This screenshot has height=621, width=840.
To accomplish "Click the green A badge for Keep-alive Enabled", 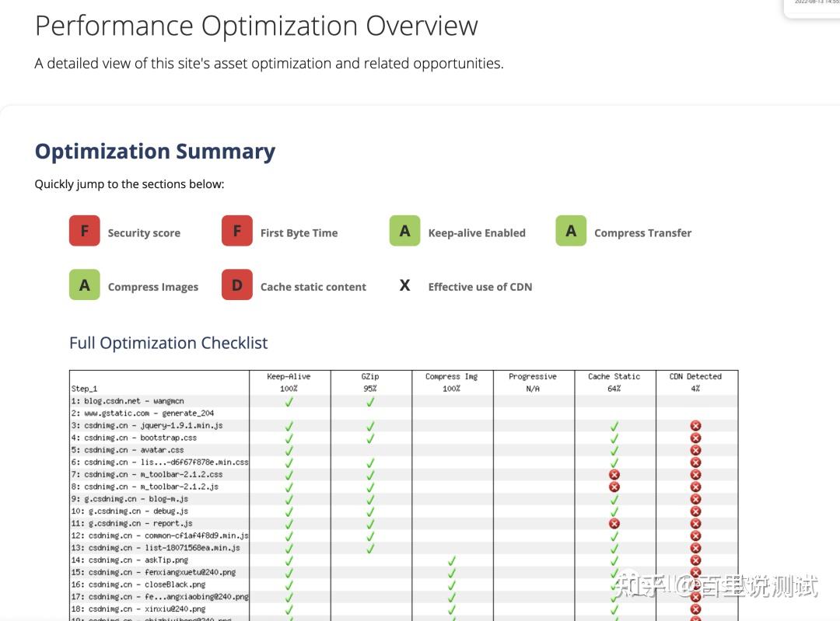I will [x=404, y=232].
